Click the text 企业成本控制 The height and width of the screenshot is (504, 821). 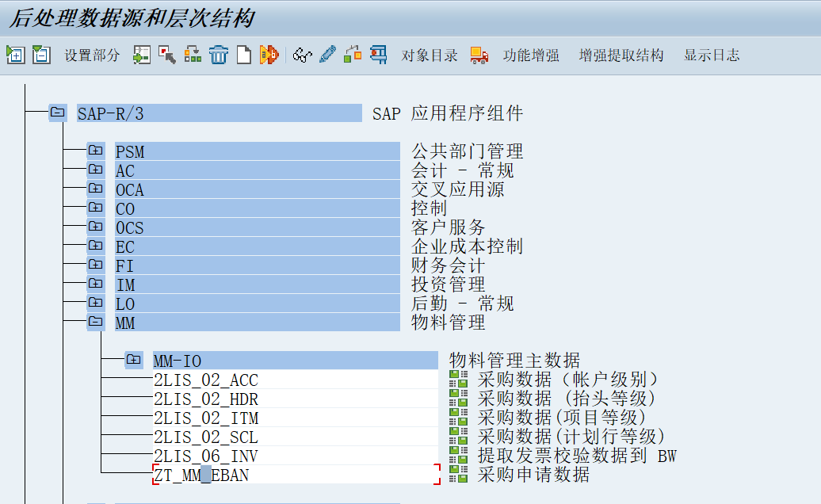(x=467, y=246)
